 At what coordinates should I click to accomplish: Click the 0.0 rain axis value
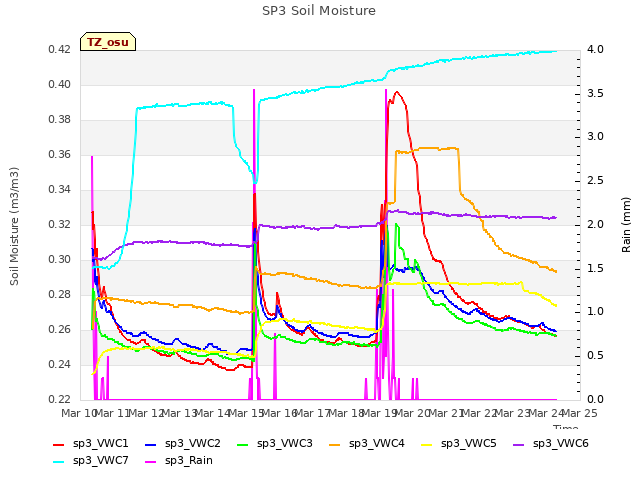coord(596,399)
